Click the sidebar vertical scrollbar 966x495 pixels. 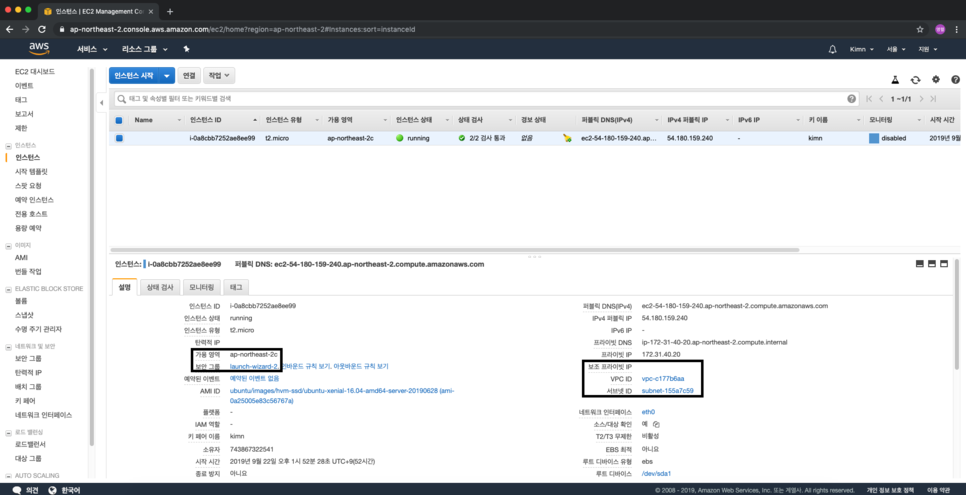pyautogui.click(x=91, y=256)
